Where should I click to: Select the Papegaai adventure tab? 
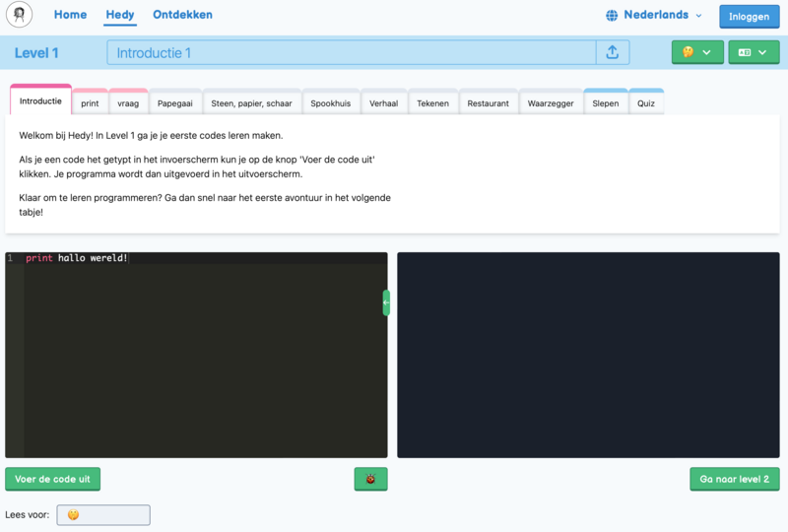[175, 102]
